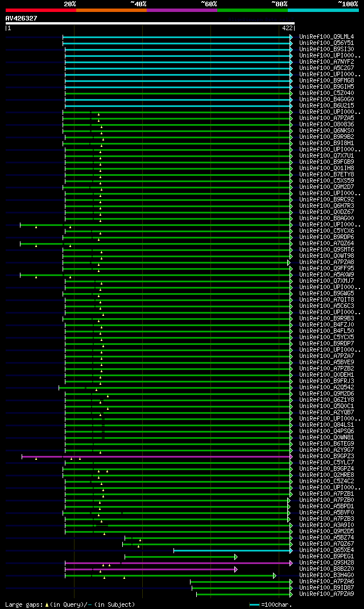
Task: Select the UniRef100_B4FZJ0 label
Action: point(326,324)
